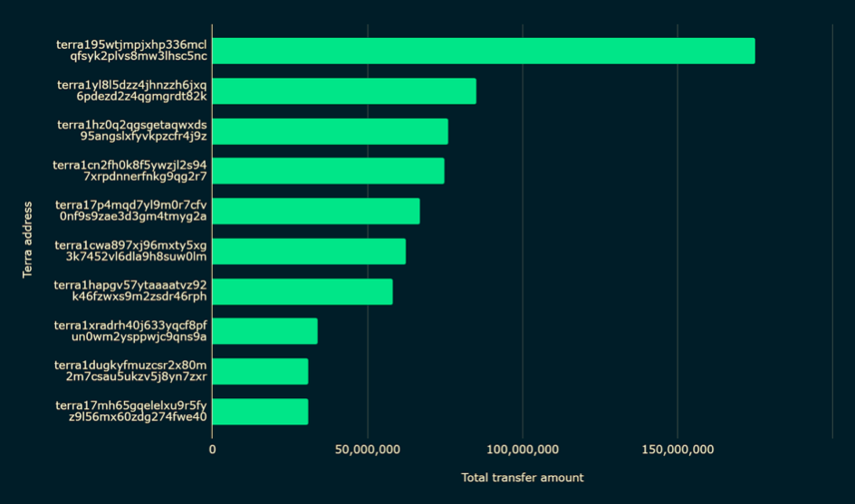Image resolution: width=855 pixels, height=504 pixels.
Task: Click the 150,000,000 tick label
Action: point(677,449)
